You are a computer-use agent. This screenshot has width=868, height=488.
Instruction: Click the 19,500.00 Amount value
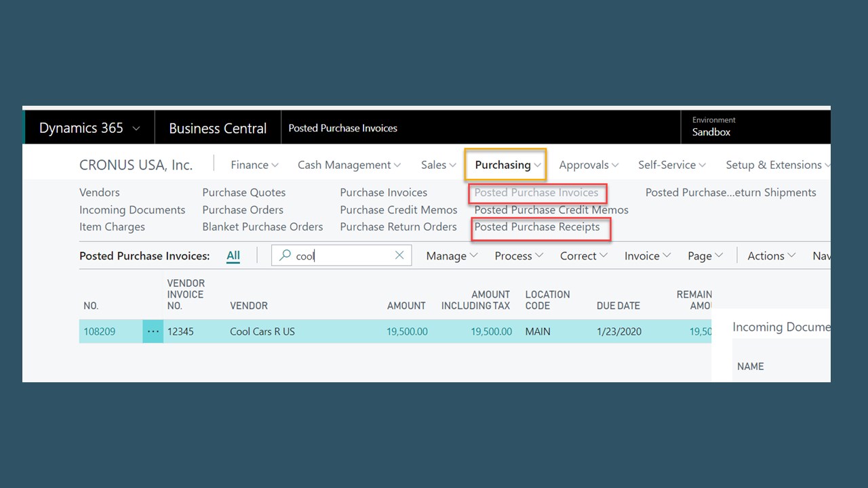click(407, 331)
